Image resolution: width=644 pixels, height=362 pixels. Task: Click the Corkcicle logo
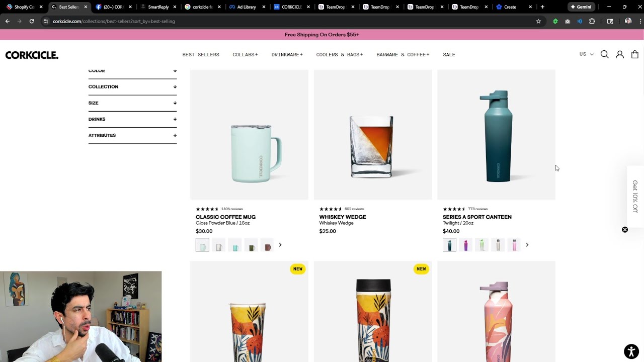[x=32, y=55]
